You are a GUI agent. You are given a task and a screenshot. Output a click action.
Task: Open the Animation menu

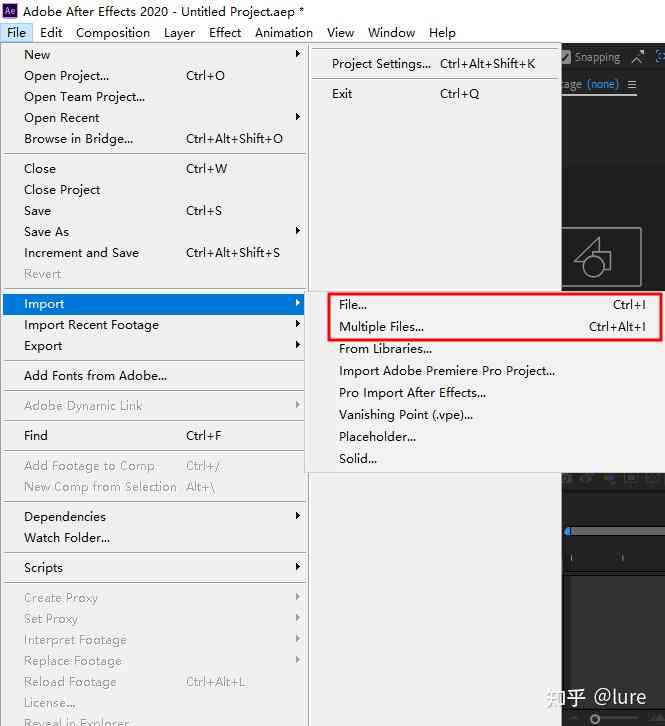(x=284, y=33)
